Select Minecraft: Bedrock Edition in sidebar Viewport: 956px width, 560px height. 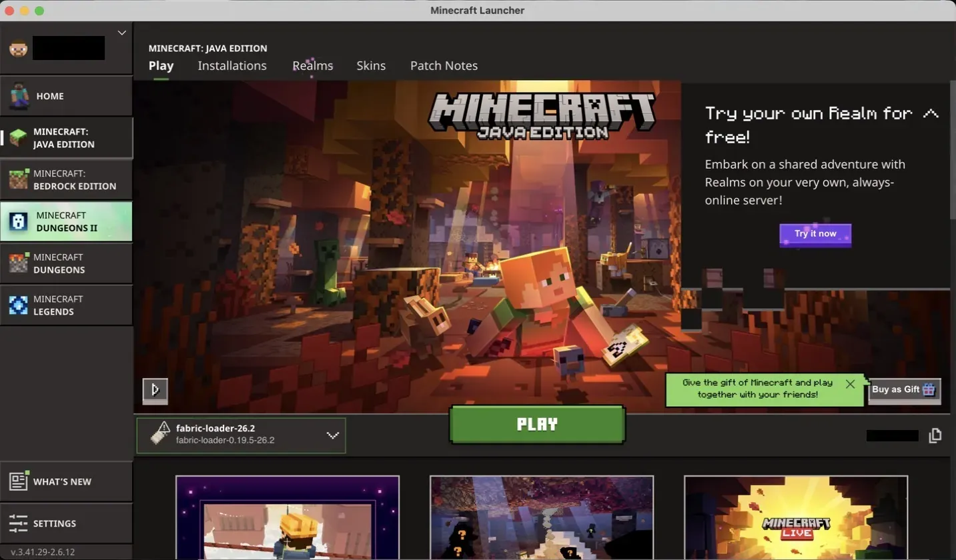[66, 180]
